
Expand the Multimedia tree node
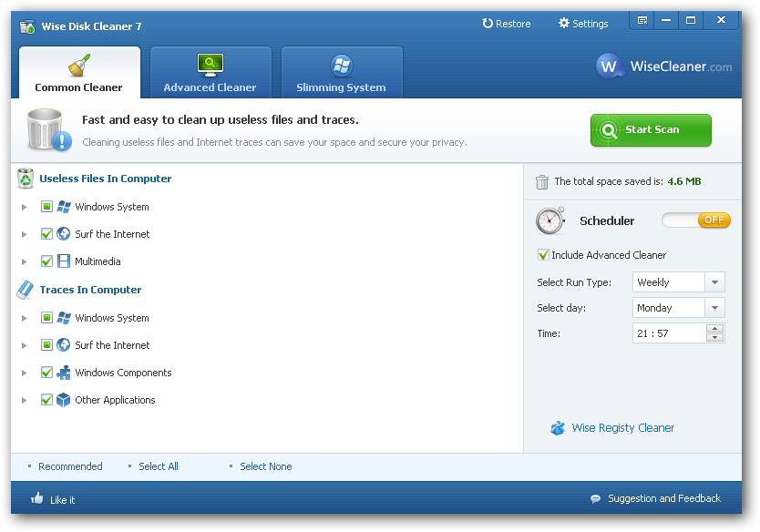[24, 261]
